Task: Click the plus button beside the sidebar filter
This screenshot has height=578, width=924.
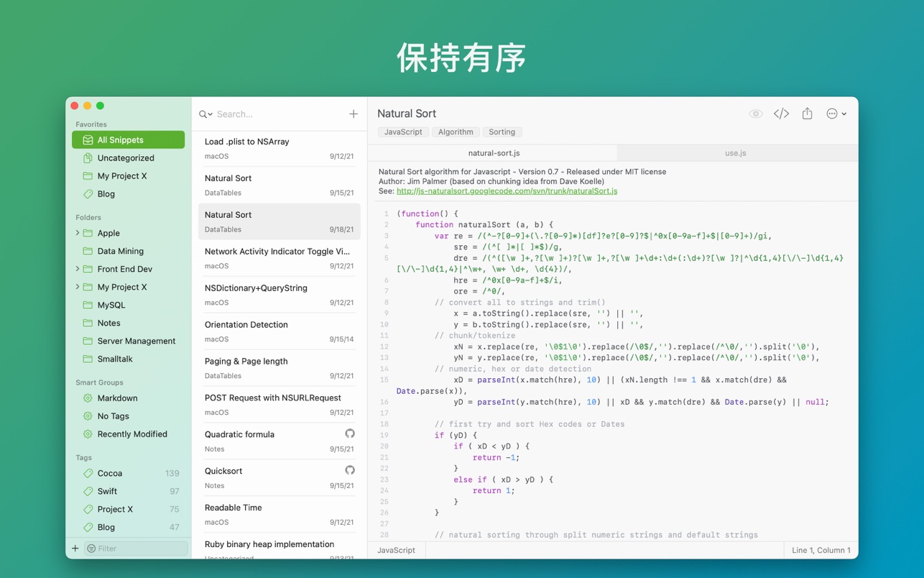Action: tap(75, 549)
